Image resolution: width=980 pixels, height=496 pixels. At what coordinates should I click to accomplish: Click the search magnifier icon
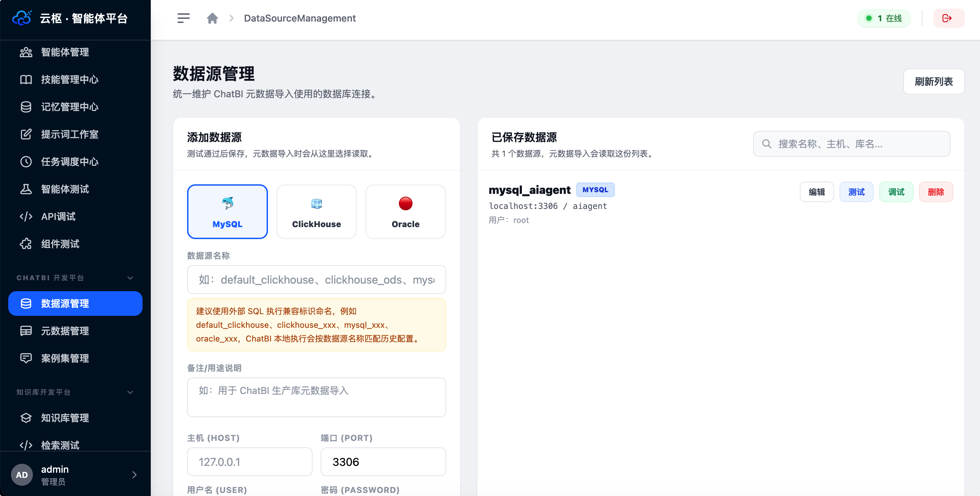(x=767, y=144)
